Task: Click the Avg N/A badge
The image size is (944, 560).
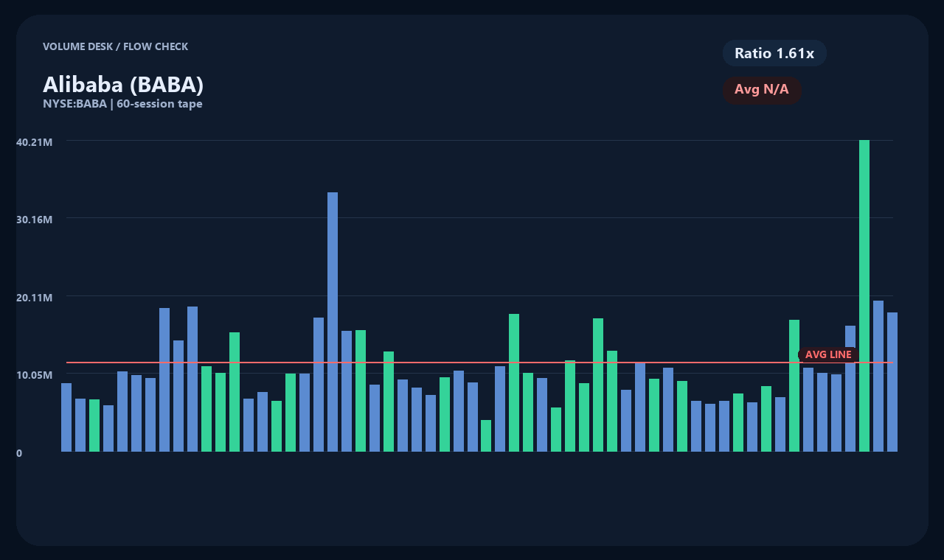Action: (x=762, y=90)
